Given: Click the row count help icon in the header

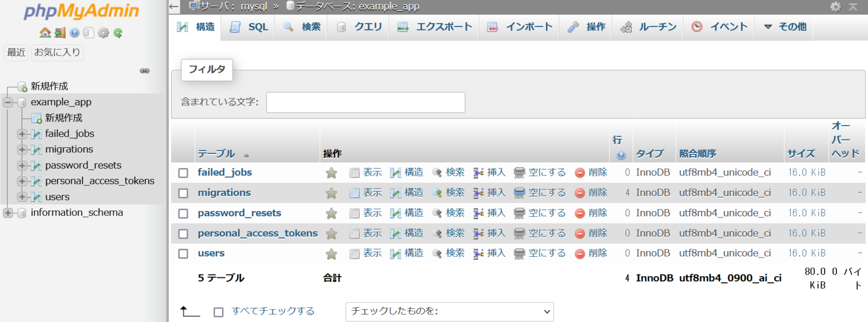Looking at the screenshot, I should click(621, 155).
